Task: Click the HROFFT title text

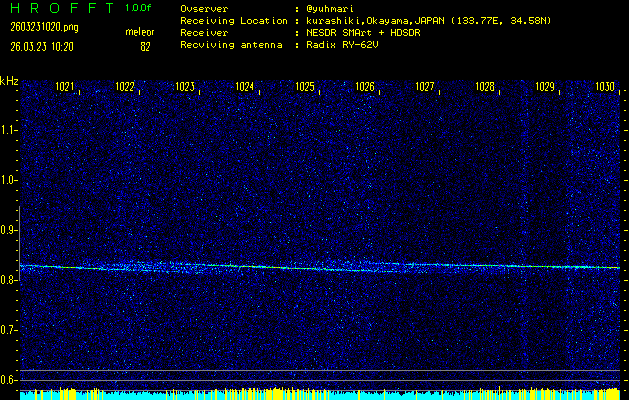Action: [59, 8]
